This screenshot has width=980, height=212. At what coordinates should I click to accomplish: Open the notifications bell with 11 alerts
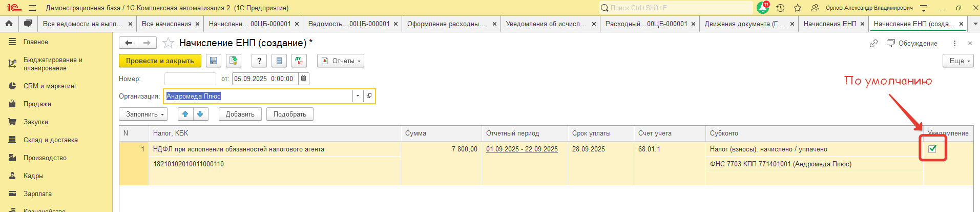point(762,8)
